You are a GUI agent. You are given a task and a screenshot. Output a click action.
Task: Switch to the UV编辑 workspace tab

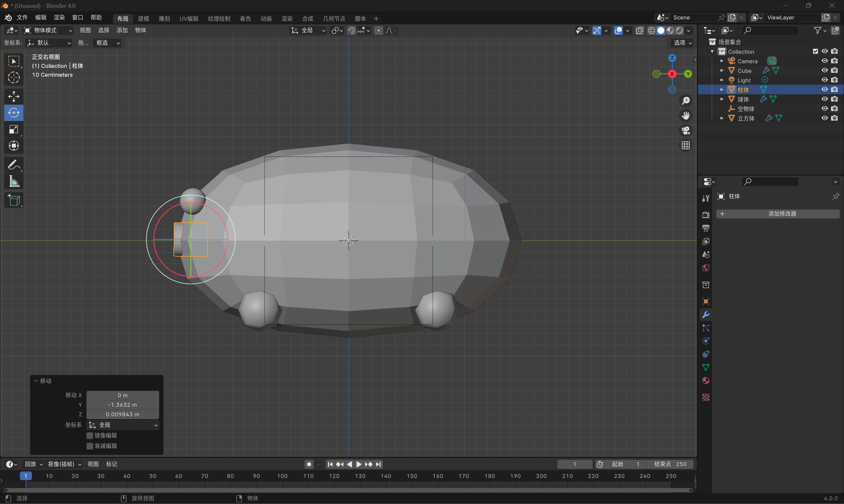coord(189,19)
